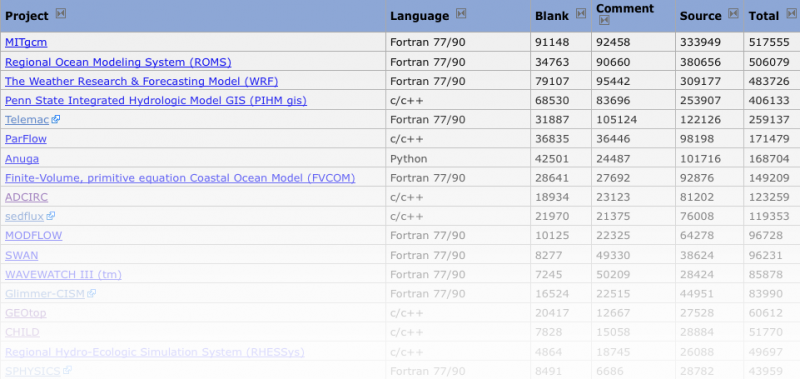
Task: Click the SWAN project link
Action: 21,255
